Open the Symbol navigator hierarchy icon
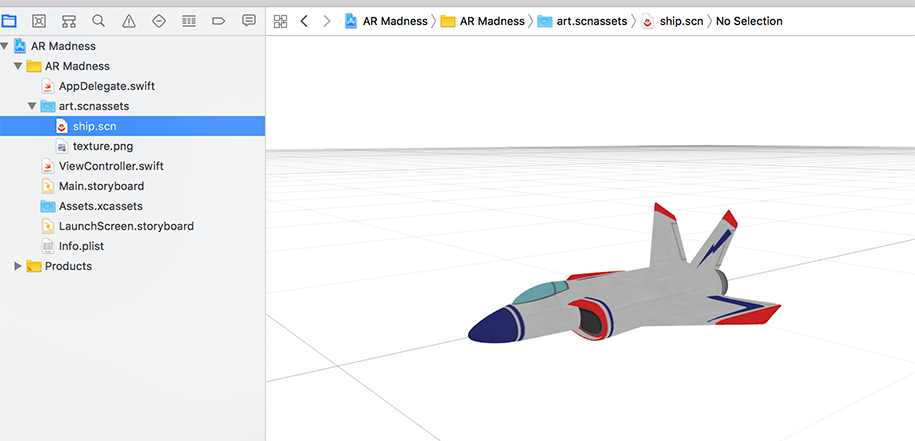The height and width of the screenshot is (441, 915). click(x=69, y=22)
